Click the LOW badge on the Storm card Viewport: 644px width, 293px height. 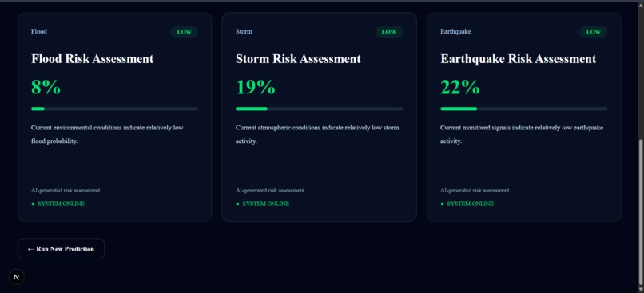click(388, 32)
